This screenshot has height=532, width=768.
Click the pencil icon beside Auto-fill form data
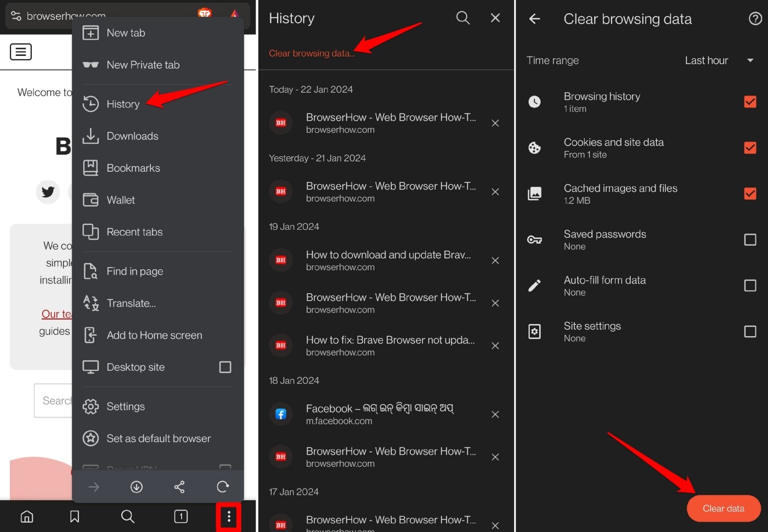point(534,286)
